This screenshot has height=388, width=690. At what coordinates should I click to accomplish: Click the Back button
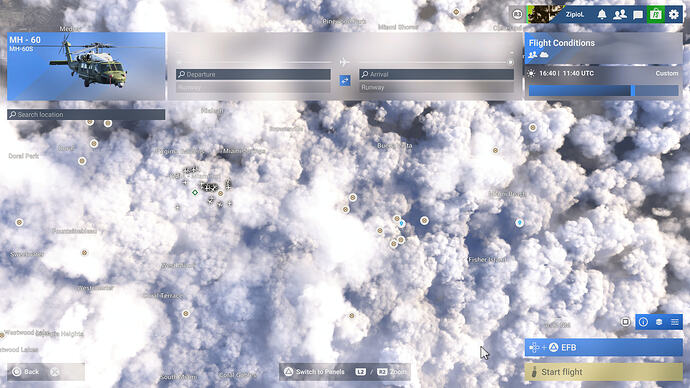coord(26,372)
